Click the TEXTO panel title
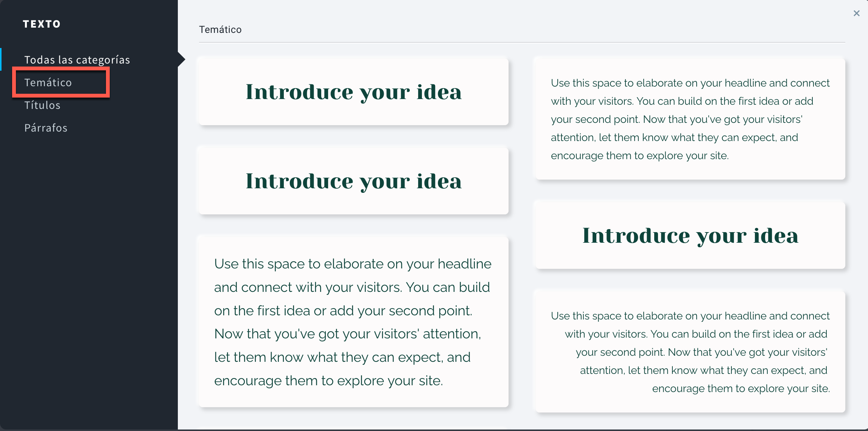 [42, 24]
